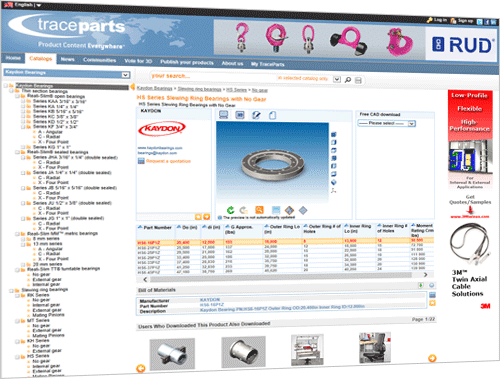The width and height of the screenshot is (500, 379).
Task: Select the Series KG 1" x 1" tree item
Action: click(x=52, y=147)
